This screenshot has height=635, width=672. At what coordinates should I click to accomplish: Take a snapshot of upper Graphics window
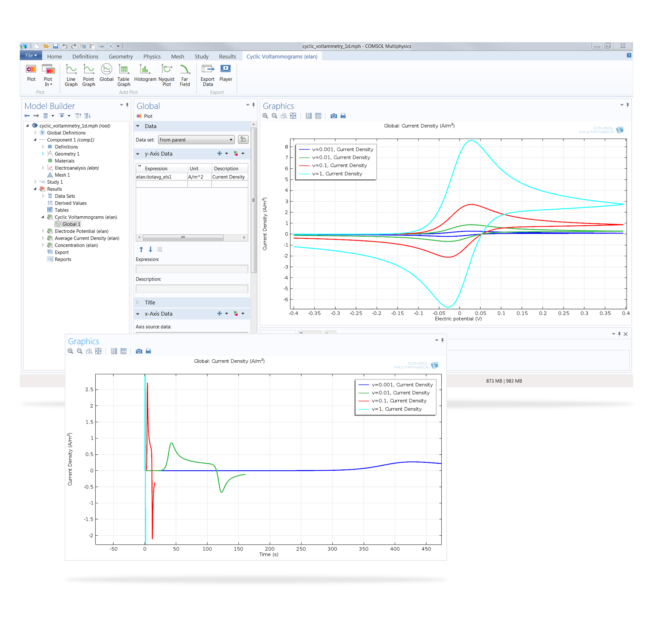pyautogui.click(x=333, y=116)
